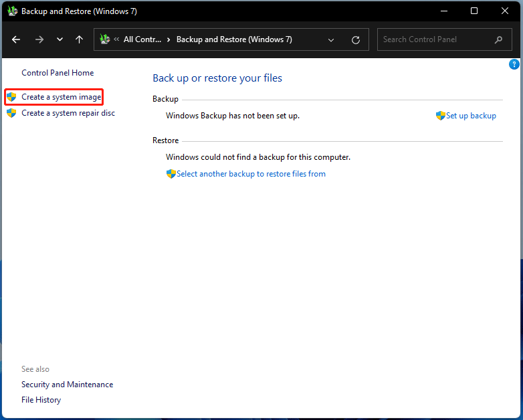
Task: Go to File History
Action: coord(41,400)
